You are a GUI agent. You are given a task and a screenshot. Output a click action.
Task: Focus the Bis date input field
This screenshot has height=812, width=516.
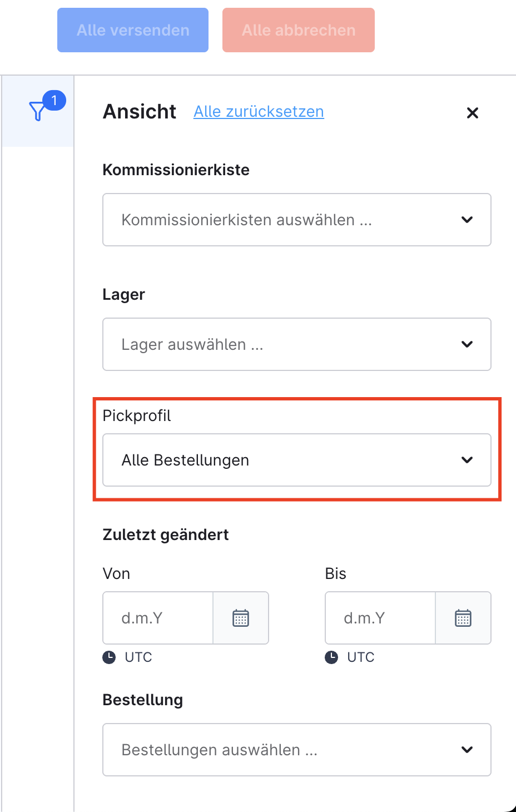[x=380, y=618]
